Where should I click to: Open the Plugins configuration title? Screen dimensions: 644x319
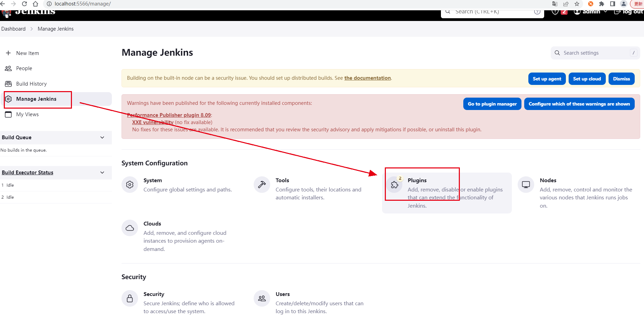click(417, 180)
